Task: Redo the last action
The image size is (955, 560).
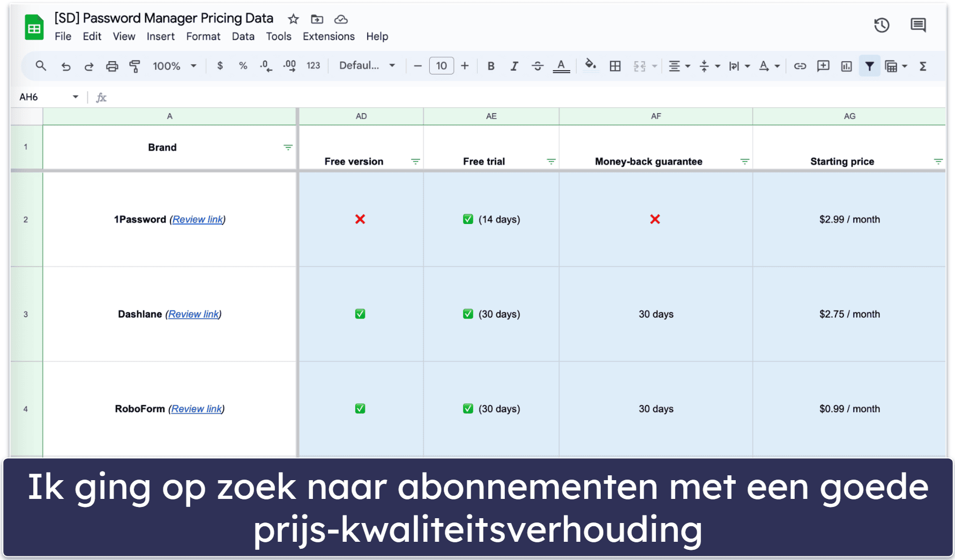Action: pos(89,66)
